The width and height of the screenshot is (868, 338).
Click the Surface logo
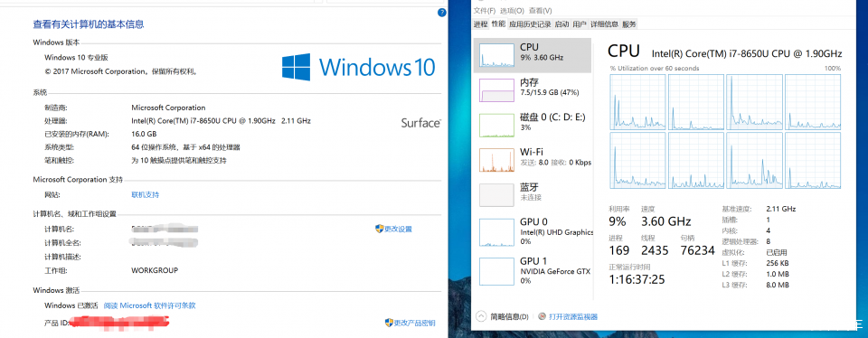click(x=420, y=123)
